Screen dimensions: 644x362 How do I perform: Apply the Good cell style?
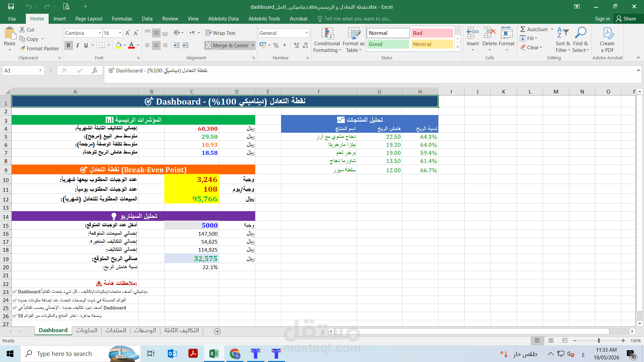coord(388,44)
